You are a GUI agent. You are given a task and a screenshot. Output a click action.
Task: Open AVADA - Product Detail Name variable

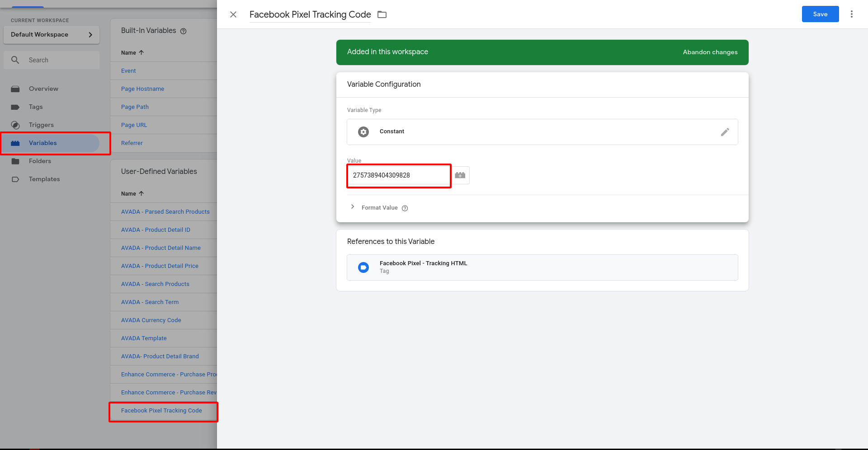coord(161,248)
